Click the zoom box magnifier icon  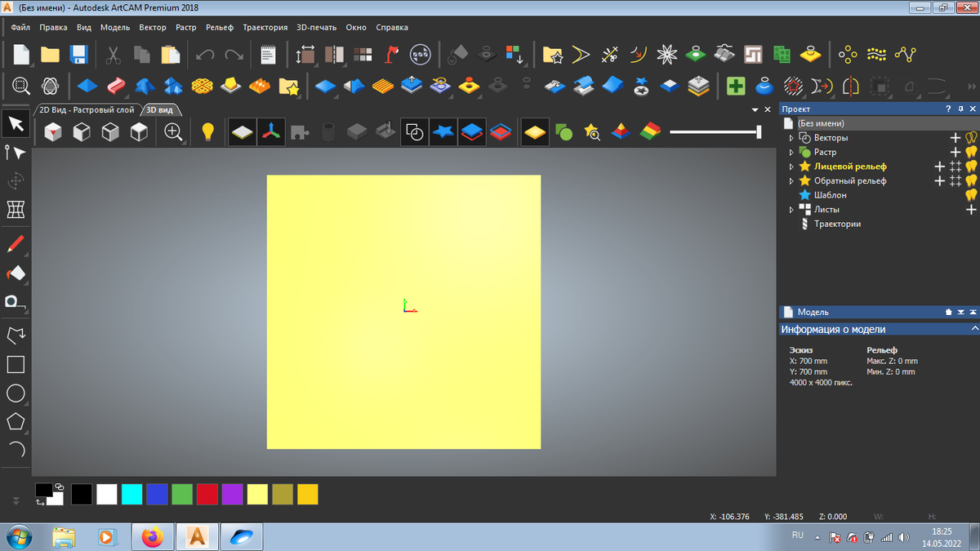point(20,84)
